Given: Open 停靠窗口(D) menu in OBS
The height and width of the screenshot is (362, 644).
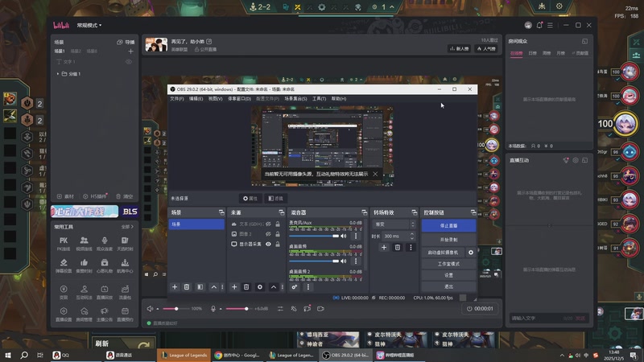Looking at the screenshot, I should click(239, 99).
